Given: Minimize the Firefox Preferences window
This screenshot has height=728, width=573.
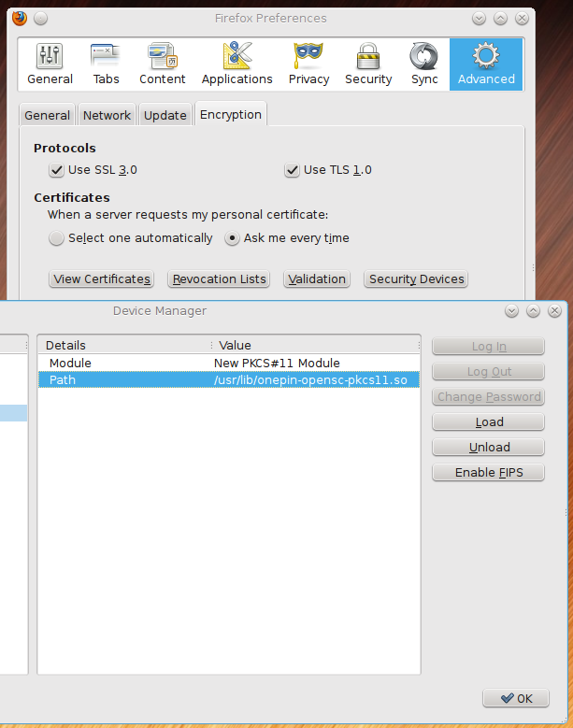Looking at the screenshot, I should click(x=479, y=18).
